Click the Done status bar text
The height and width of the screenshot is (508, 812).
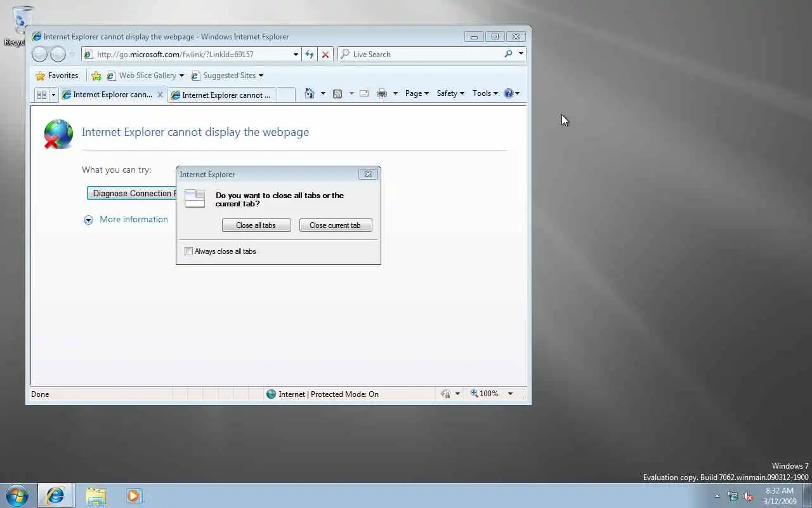40,394
